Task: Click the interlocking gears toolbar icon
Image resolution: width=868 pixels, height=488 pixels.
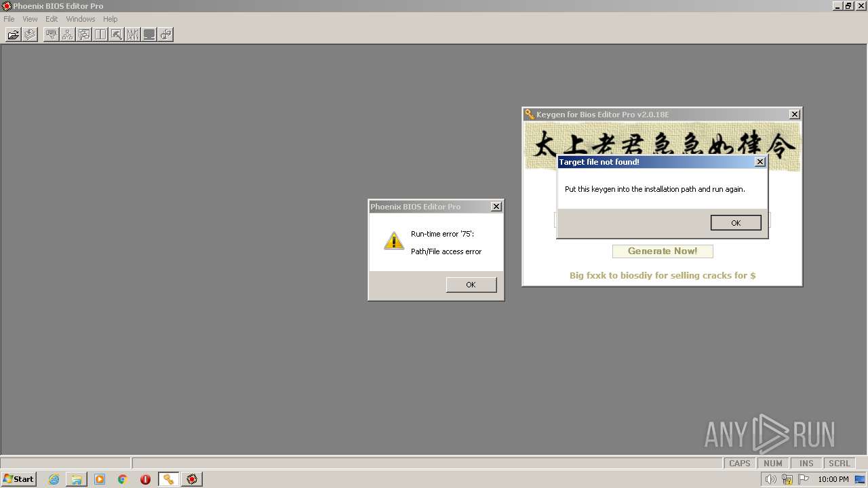Action: click(x=165, y=35)
